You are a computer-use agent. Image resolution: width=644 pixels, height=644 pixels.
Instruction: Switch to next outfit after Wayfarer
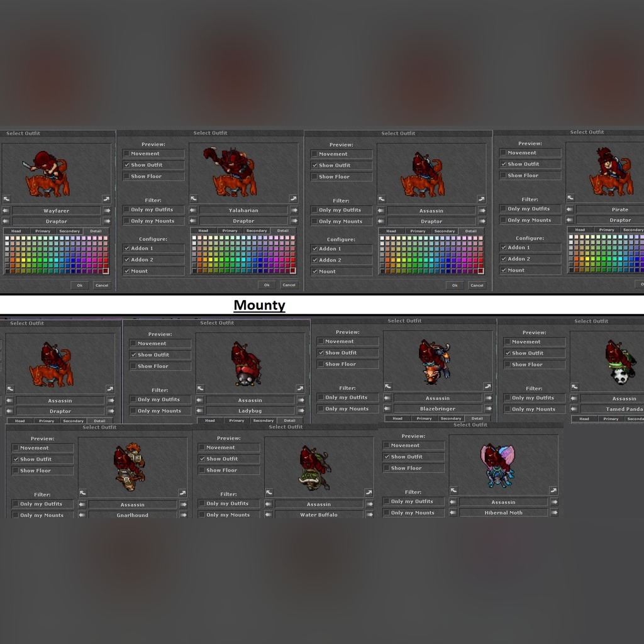pyautogui.click(x=107, y=211)
